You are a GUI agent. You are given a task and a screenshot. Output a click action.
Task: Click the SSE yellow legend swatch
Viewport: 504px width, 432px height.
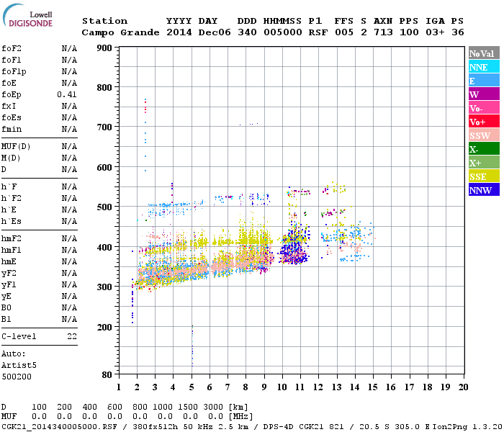tap(484, 176)
